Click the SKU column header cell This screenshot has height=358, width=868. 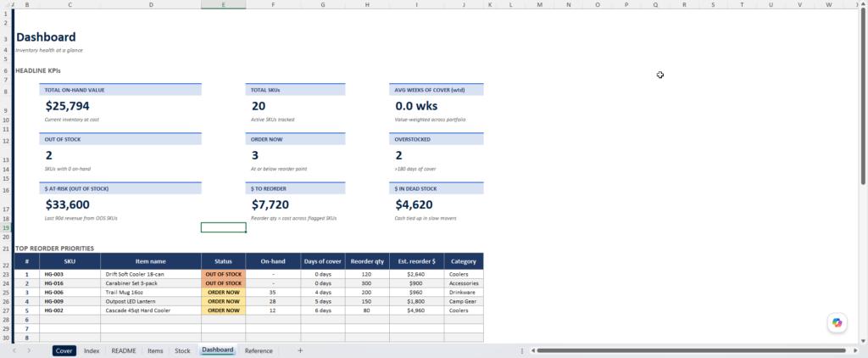click(x=70, y=261)
